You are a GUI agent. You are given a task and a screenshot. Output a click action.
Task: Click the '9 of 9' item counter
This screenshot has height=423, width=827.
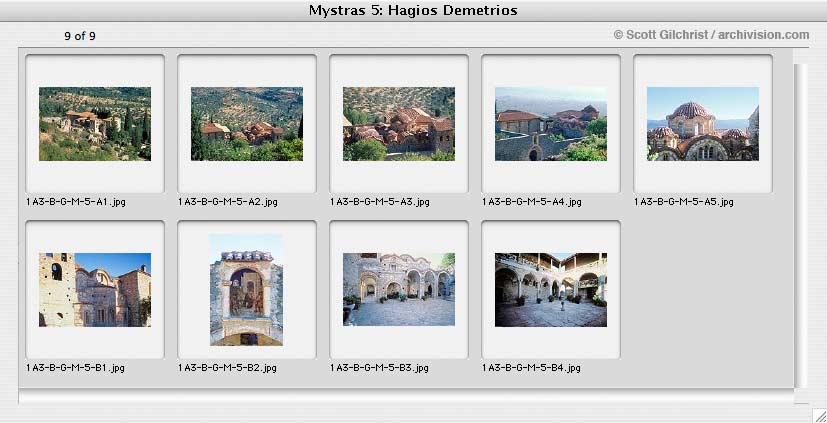click(80, 36)
